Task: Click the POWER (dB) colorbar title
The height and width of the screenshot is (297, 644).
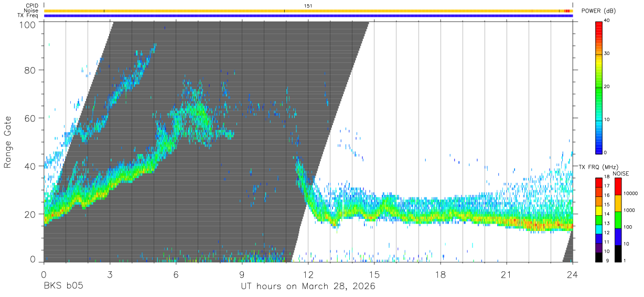Action: tap(599, 11)
